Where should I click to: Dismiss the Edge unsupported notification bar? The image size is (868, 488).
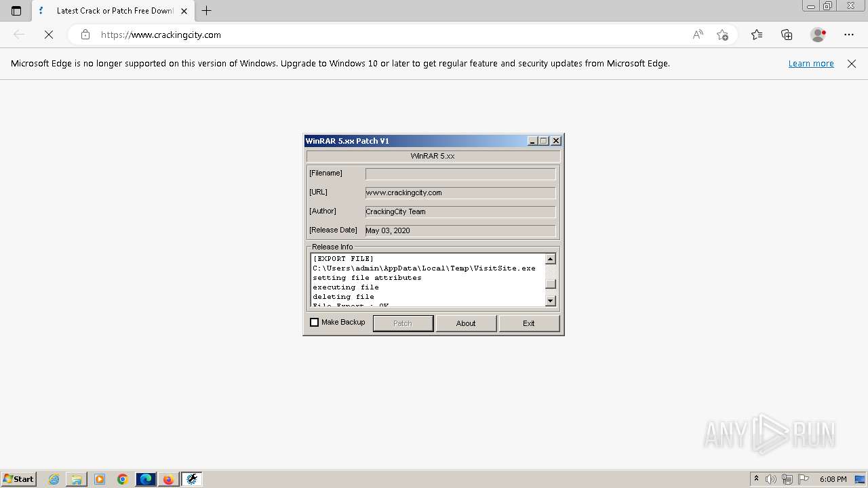point(852,64)
